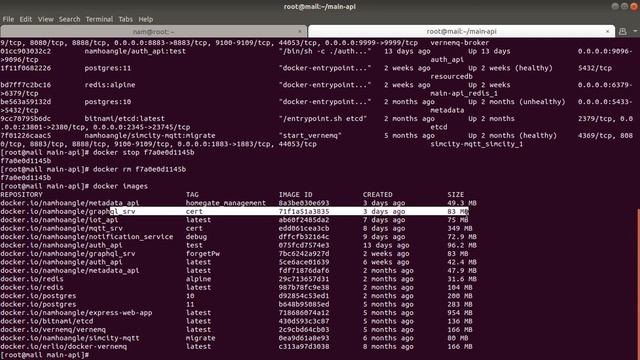
Task: Click image ID ab60f2485da2
Action: [304, 220]
